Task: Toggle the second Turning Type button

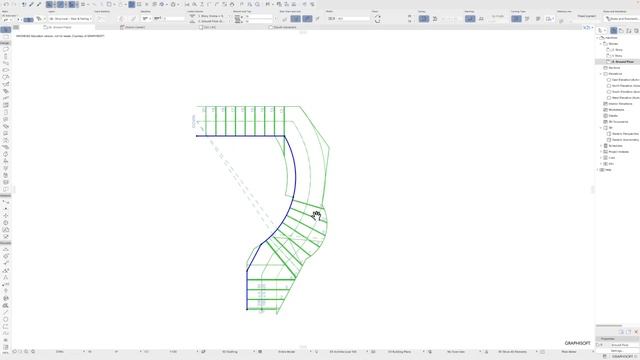Action: pyautogui.click(x=527, y=19)
